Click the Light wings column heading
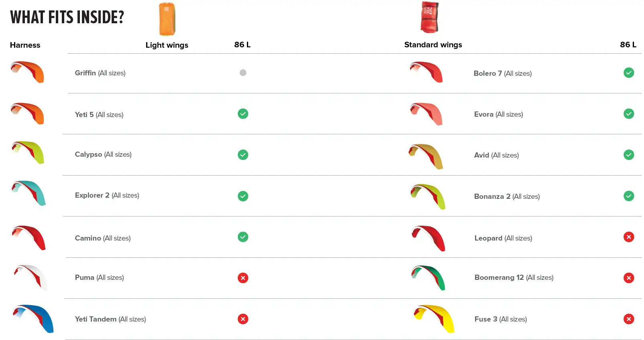Image resolution: width=644 pixels, height=340 pixels. (167, 45)
